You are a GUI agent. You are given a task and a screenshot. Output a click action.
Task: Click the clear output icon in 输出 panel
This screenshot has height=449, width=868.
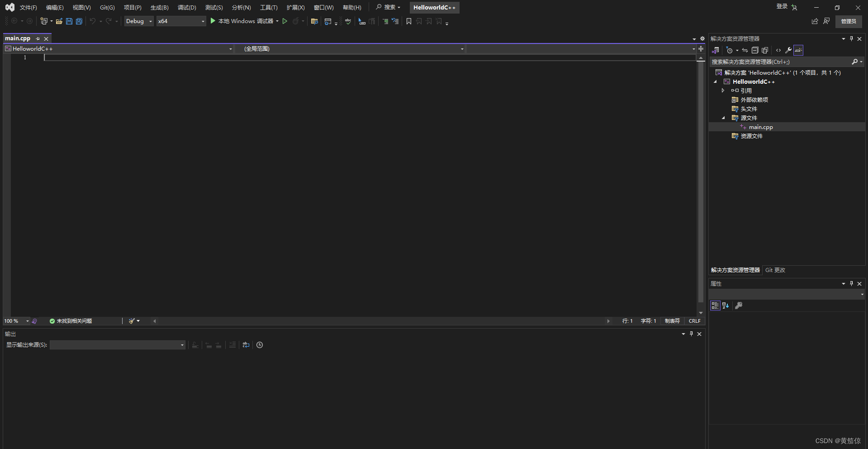pyautogui.click(x=232, y=345)
